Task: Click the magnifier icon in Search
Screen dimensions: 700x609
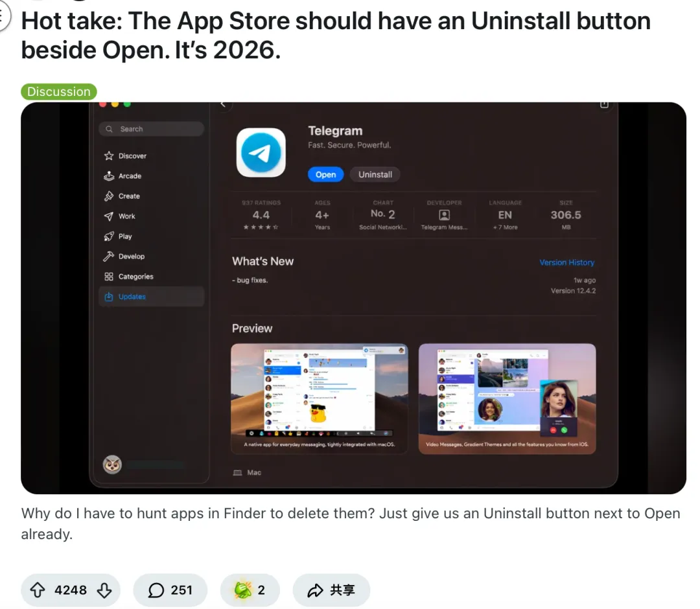Action: [x=109, y=129]
